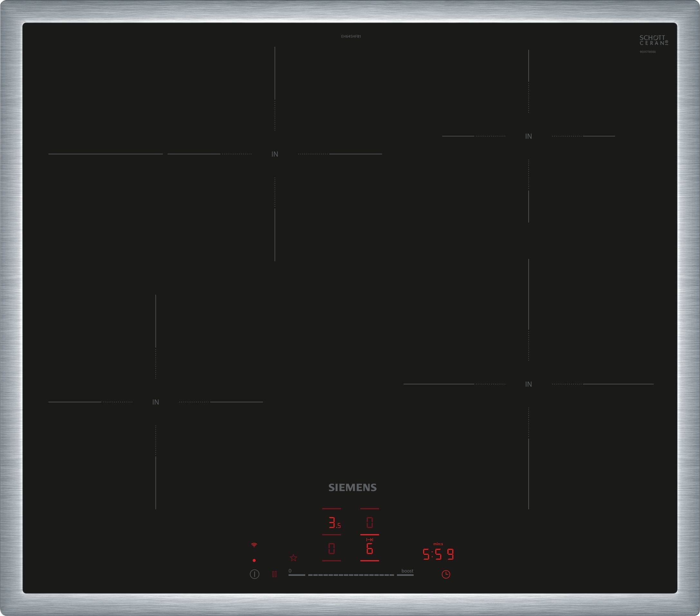This screenshot has height=616, width=700.
Task: Touch the top-right cooking zone IN marker
Action: coord(528,136)
